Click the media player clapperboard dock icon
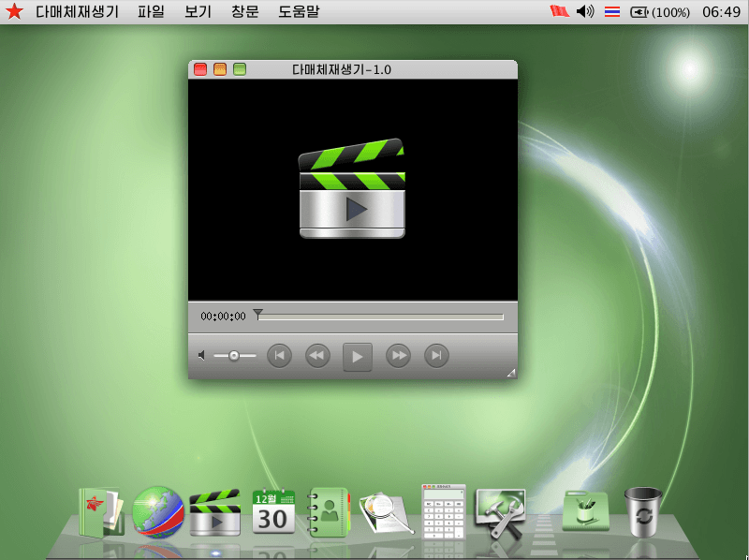The width and height of the screenshot is (749, 560). click(x=215, y=512)
